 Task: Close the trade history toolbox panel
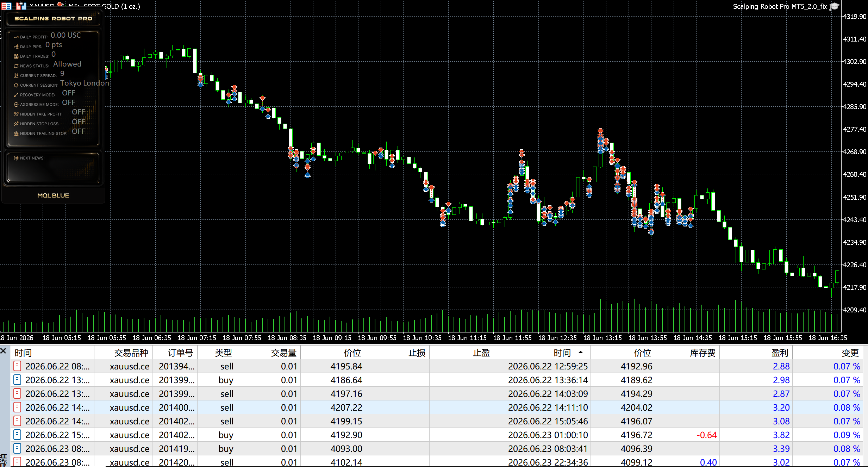[x=4, y=351]
